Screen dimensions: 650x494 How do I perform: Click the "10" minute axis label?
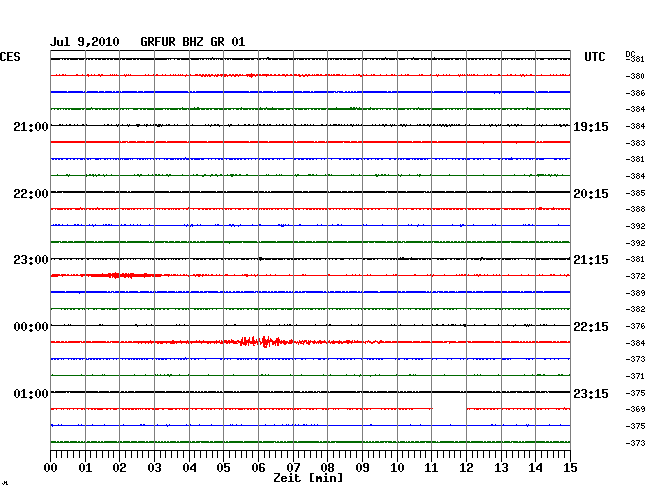click(397, 468)
